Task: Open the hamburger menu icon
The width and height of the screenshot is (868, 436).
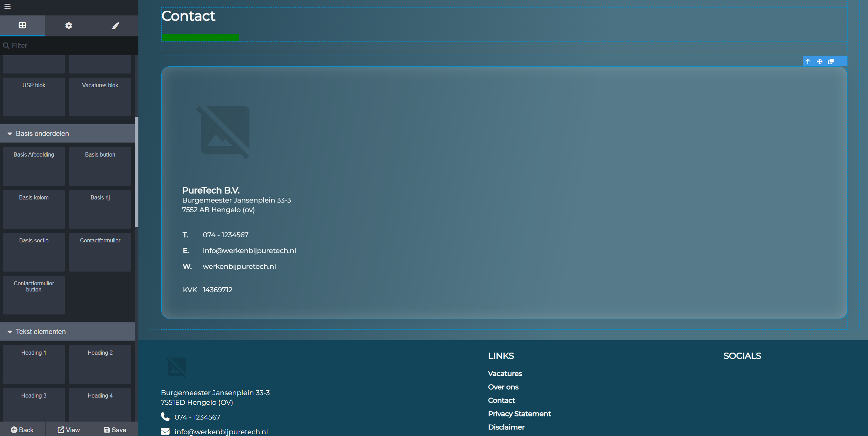Action: coord(7,7)
